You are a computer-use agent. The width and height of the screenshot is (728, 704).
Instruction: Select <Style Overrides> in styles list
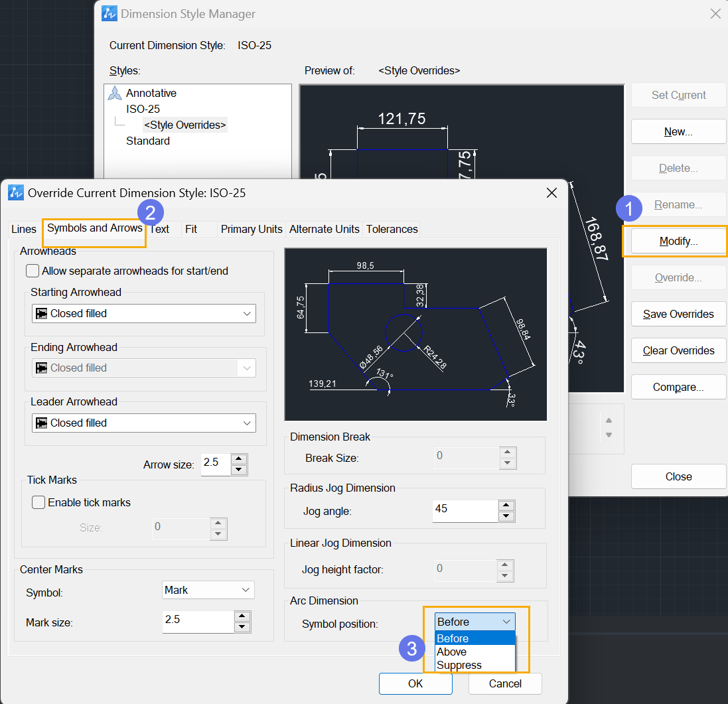(184, 125)
